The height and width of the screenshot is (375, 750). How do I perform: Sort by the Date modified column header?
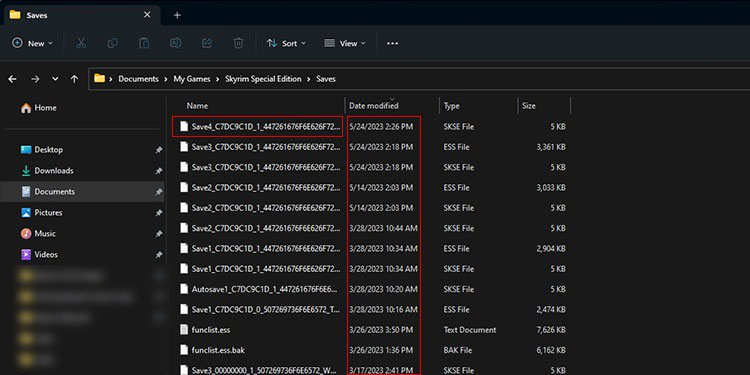pyautogui.click(x=374, y=106)
